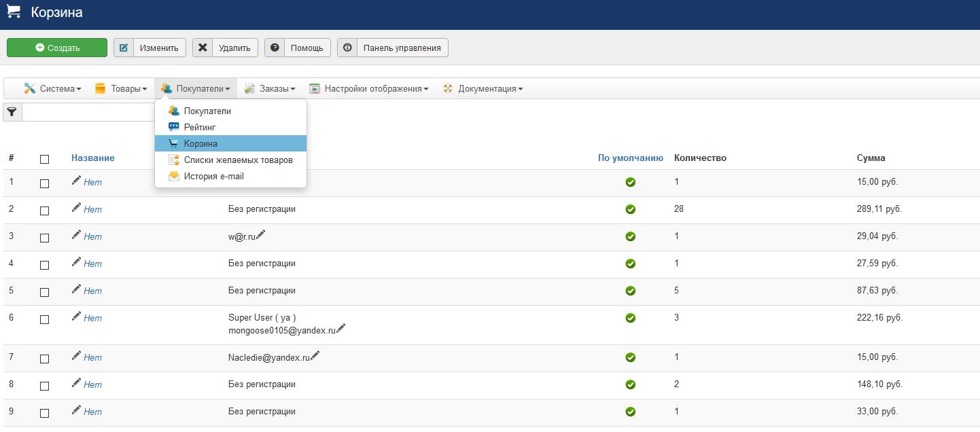The width and height of the screenshot is (980, 432).
Task: Click the green default checkmark in row 9
Action: (630, 412)
